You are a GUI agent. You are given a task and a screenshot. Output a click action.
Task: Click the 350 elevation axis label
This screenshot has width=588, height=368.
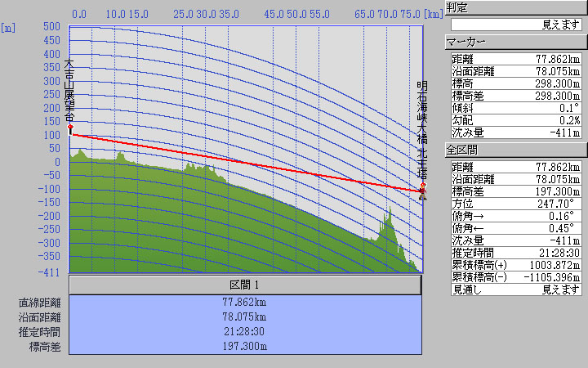point(51,67)
